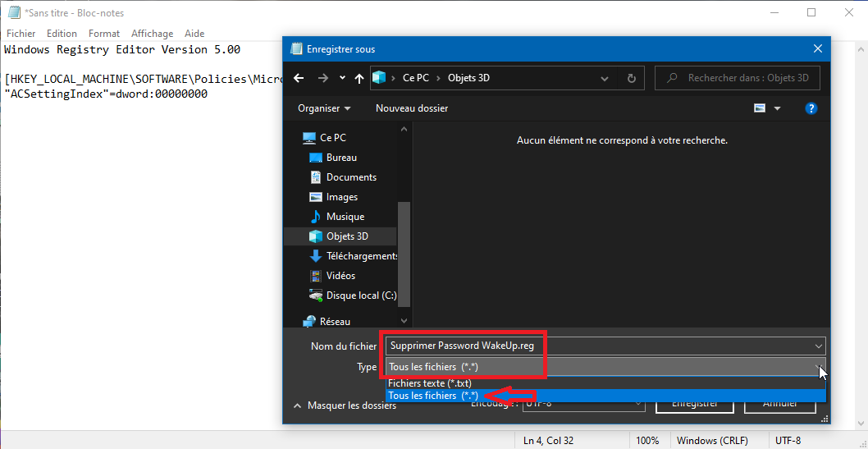Open help with the question mark icon
This screenshot has height=449, width=868.
tap(811, 108)
